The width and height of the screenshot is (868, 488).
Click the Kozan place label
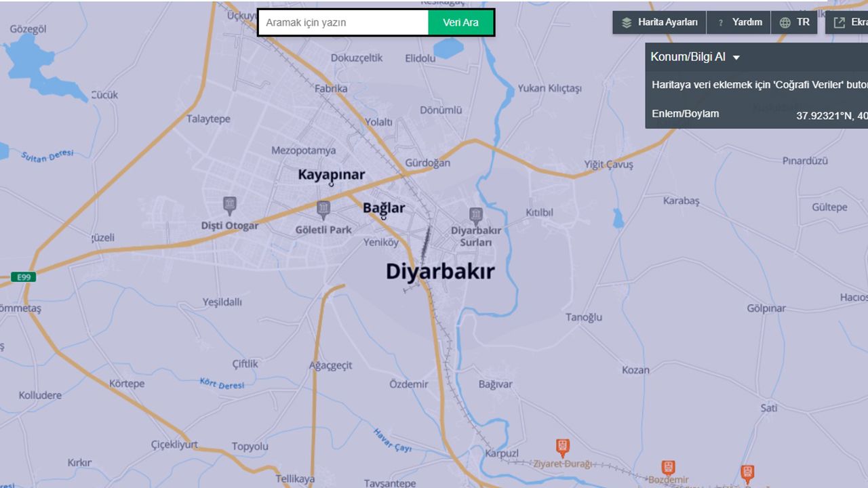(x=635, y=370)
